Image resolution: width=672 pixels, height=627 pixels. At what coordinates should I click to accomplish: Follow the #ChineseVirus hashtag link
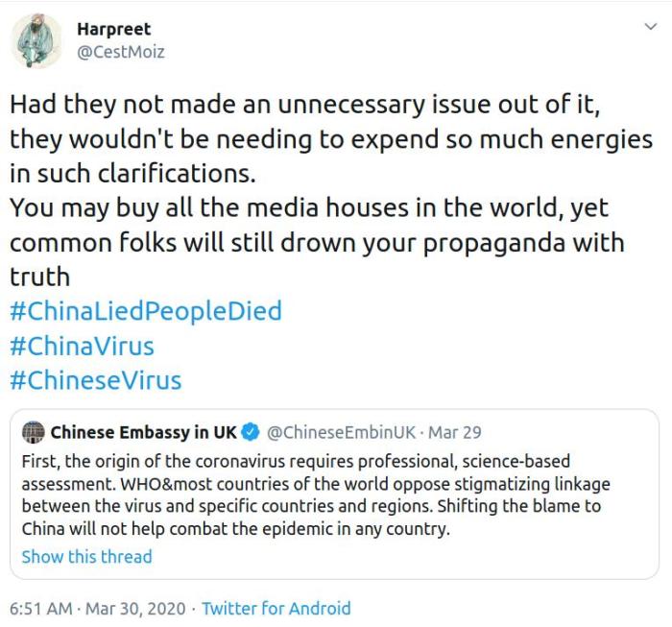click(x=95, y=380)
